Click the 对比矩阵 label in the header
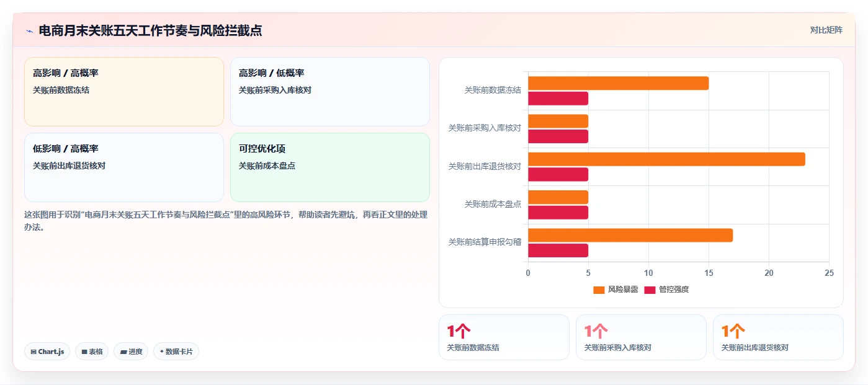The width and height of the screenshot is (868, 385). coord(826,30)
